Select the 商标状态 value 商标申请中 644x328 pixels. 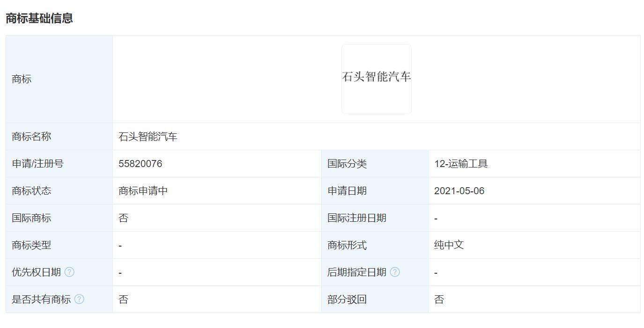pos(141,190)
